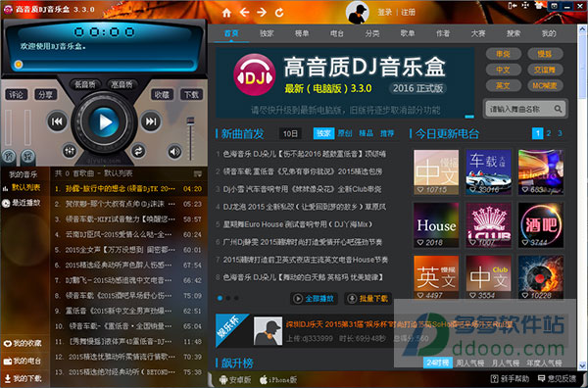The image size is (588, 388).
Task: Switch to the 大赛 tab
Action: click(x=478, y=33)
